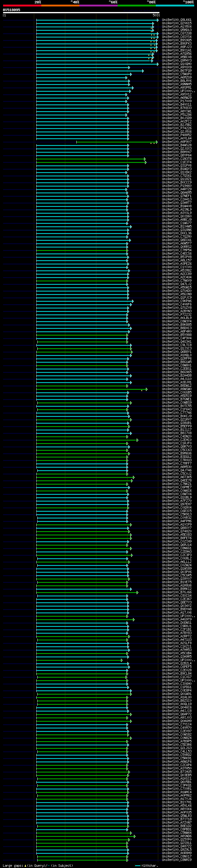Viewport: 197px width, 868px height.
Task: Click hit label UniRef100_A7Q956
Action: click(x=177, y=54)
